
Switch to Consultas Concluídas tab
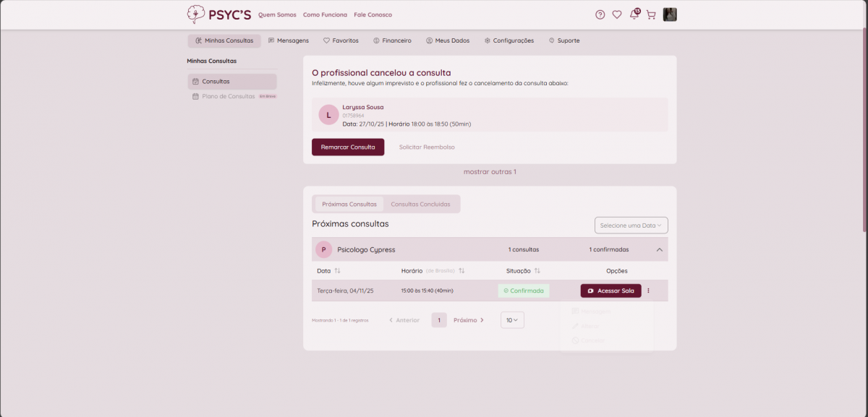pos(420,204)
